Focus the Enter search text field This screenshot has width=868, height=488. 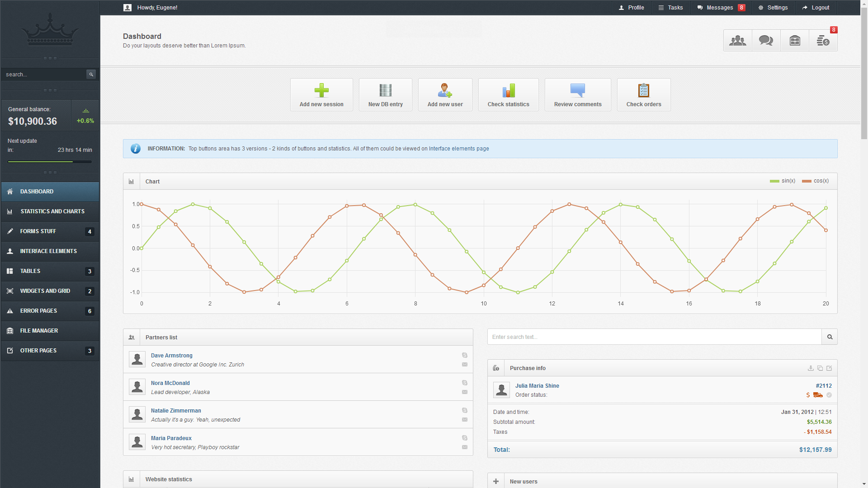[654, 337]
